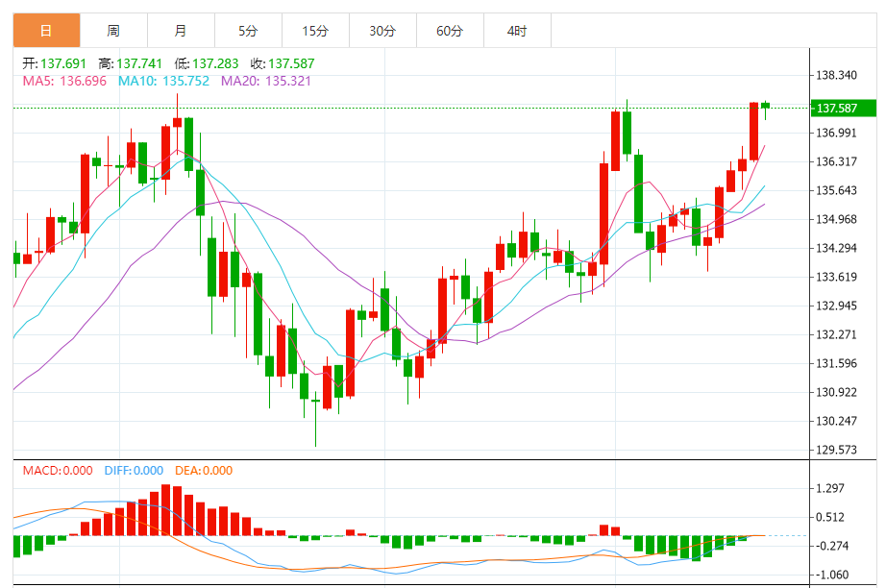Click the MA5: 136.696 indicator label
Image resolution: width=886 pixels, height=588 pixels.
pos(64,81)
